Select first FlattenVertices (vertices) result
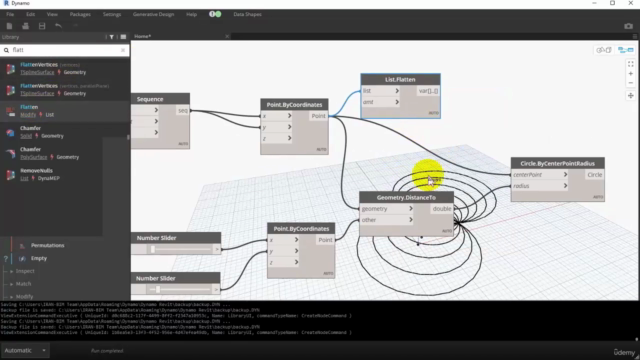640x360 pixels. coord(65,69)
